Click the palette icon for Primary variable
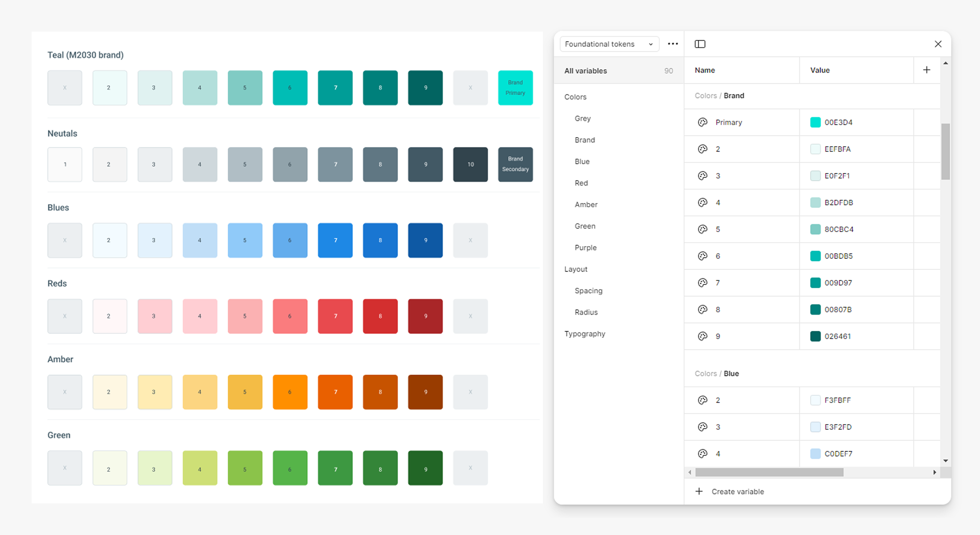 tap(702, 123)
